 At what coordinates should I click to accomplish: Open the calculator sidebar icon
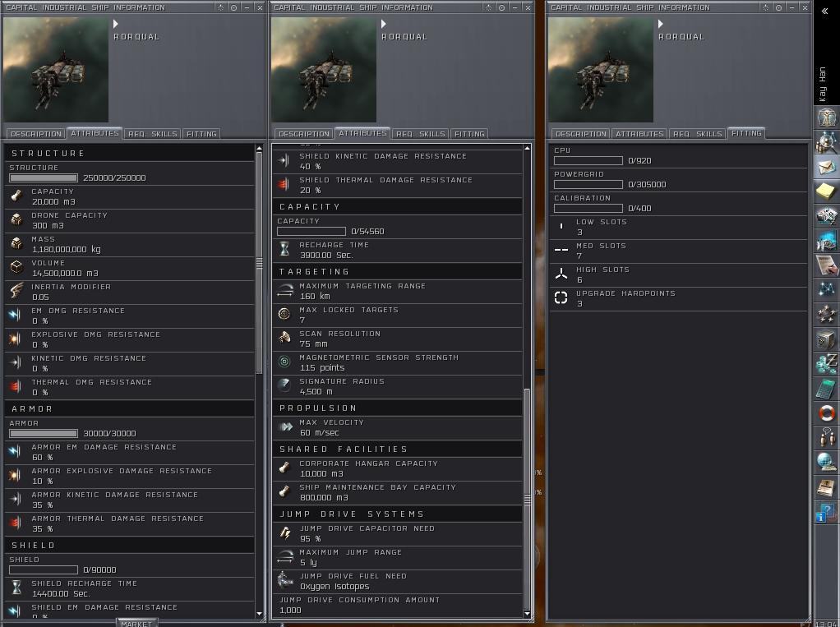tap(827, 388)
